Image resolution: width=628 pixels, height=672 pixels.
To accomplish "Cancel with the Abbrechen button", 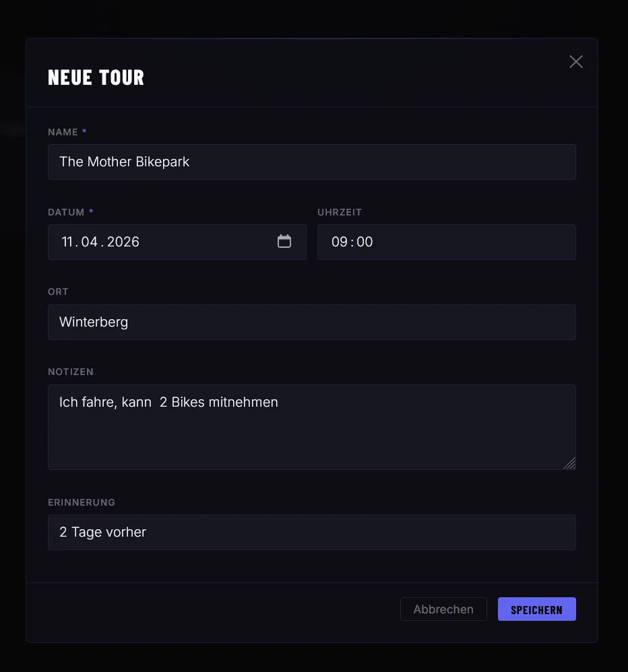I will (x=443, y=609).
